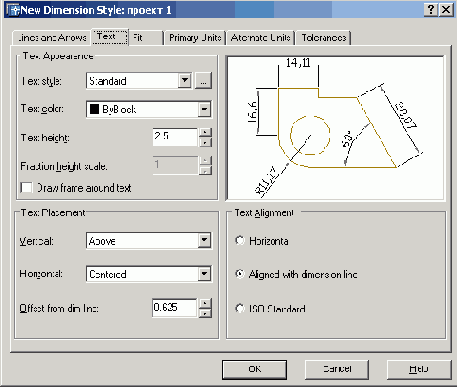Expand the Horizontal placement dropdown
457x387 pixels.
204,274
